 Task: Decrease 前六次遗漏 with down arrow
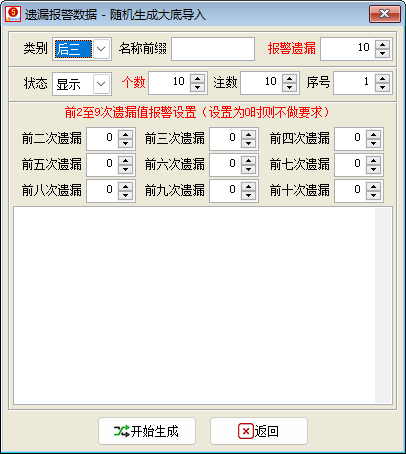pyautogui.click(x=248, y=169)
